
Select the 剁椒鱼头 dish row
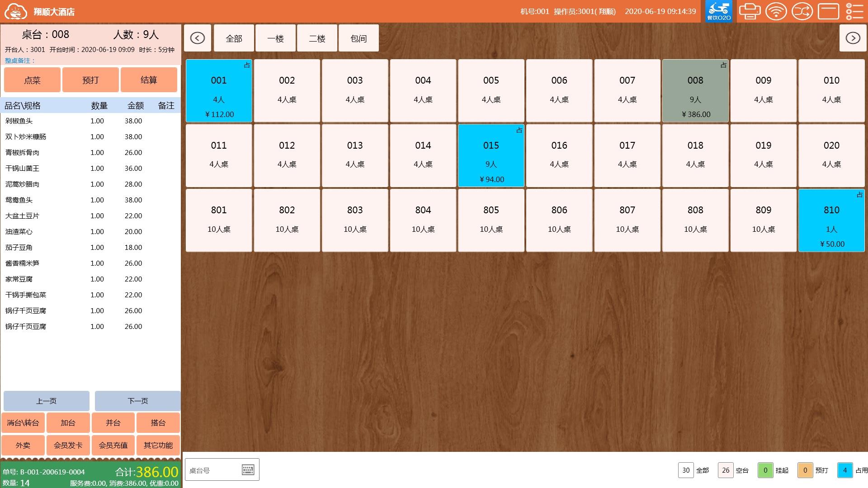(90, 121)
